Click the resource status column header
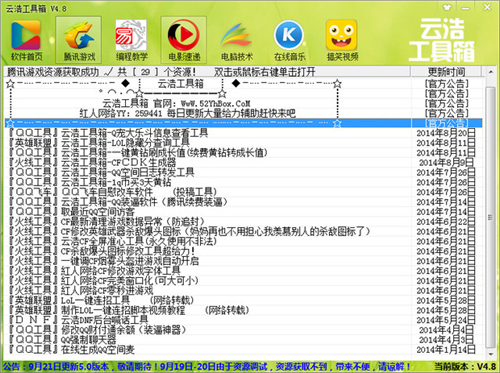Screen dimensions: 500x373 click(x=207, y=72)
